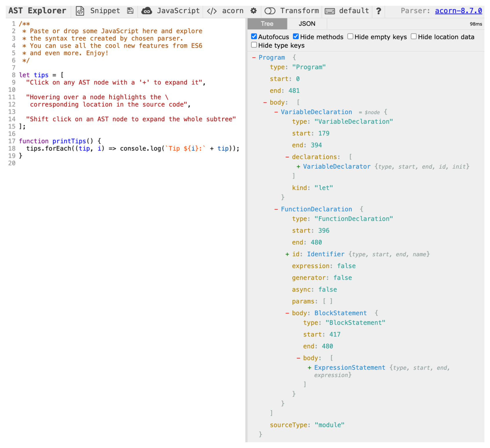Image resolution: width=490 pixels, height=448 pixels.
Task: Click the start: 179 value
Action: click(x=324, y=133)
